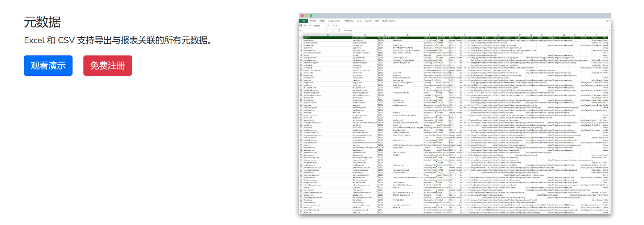The image size is (644, 225).
Task: Click the Pinterest header cell
Action: (531, 38)
